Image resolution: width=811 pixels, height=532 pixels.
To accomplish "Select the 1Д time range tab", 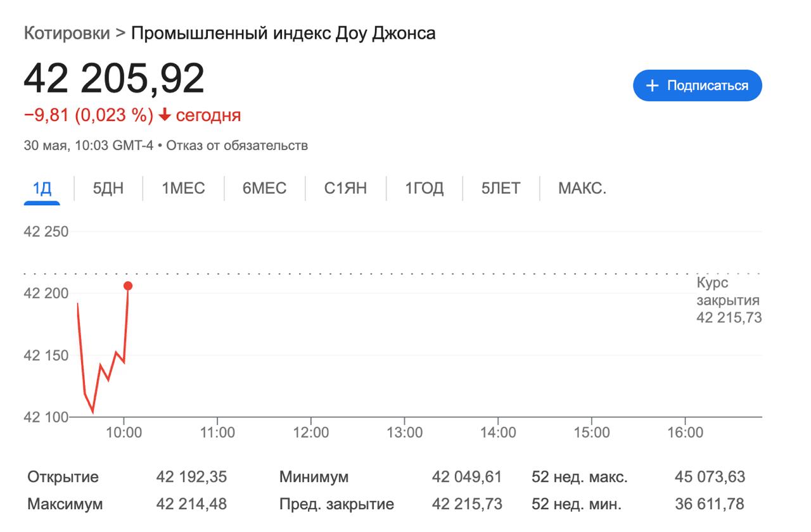I will click(x=42, y=188).
